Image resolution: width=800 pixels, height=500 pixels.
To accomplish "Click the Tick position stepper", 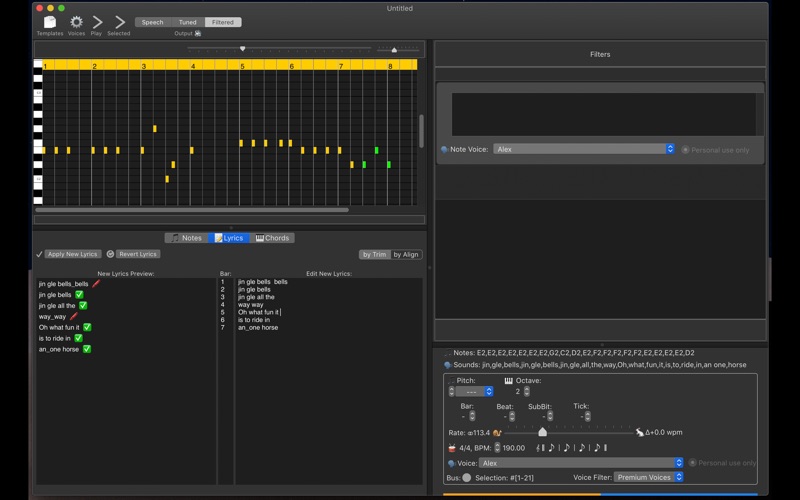I will [x=587, y=416].
